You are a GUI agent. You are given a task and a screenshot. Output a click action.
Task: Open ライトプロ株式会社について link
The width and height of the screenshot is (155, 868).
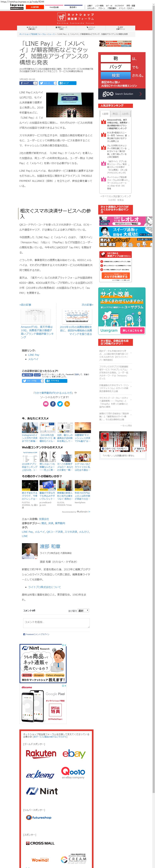coord(44,587)
